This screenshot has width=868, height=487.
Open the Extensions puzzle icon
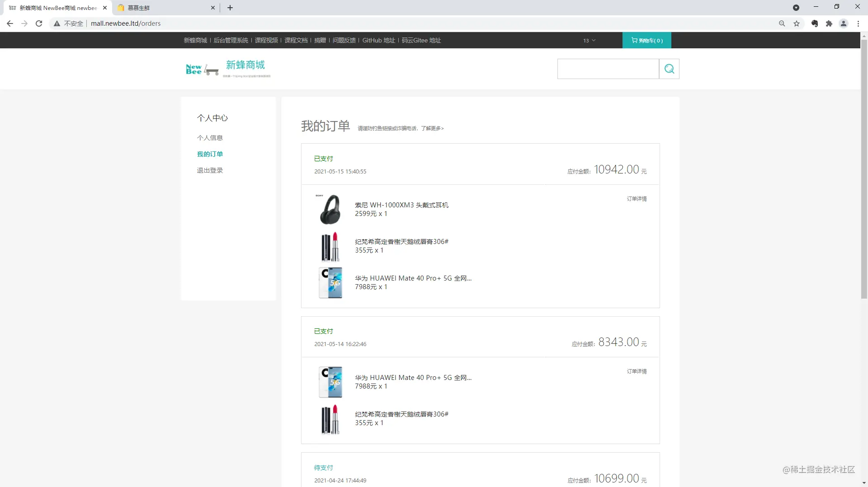[x=829, y=23]
